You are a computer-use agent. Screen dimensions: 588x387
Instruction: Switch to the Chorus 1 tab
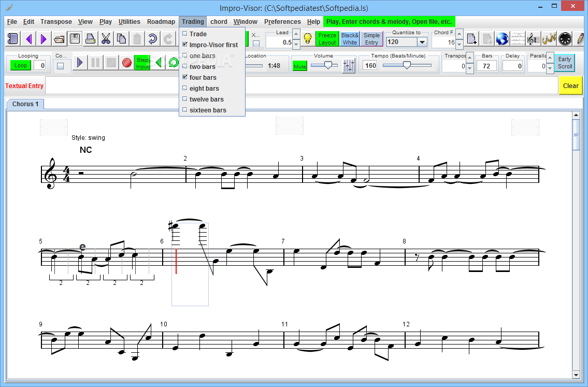coord(25,104)
